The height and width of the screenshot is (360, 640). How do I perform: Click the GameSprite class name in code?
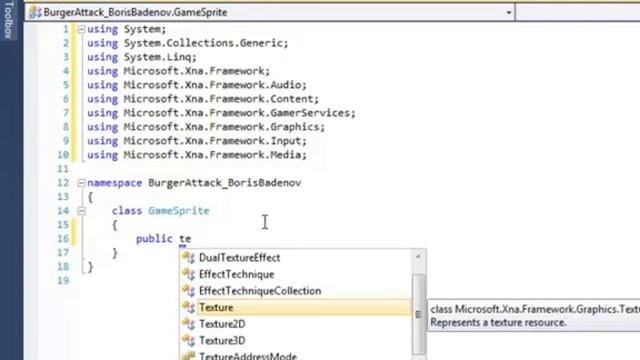(179, 211)
